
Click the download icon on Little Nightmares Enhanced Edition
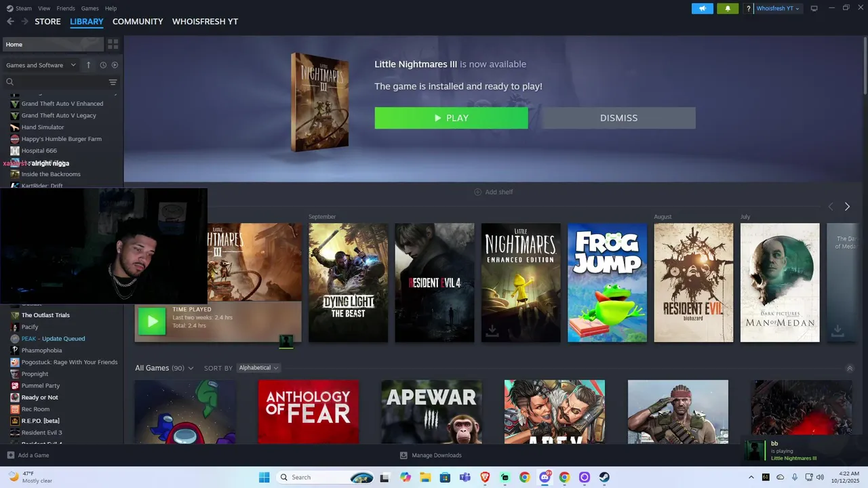(x=492, y=330)
